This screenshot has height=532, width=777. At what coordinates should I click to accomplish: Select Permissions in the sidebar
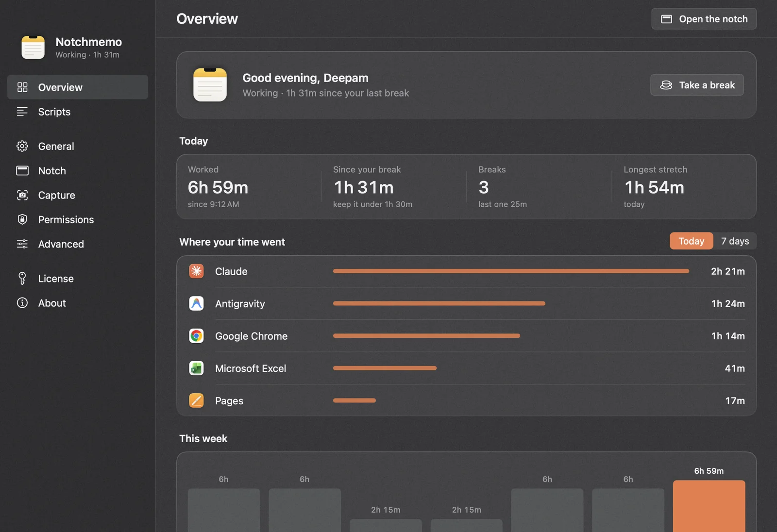click(x=78, y=219)
